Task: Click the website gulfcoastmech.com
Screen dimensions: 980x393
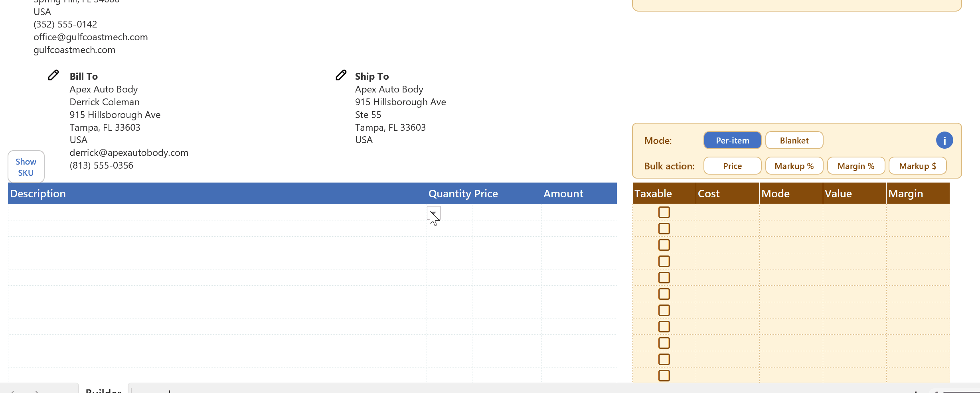Action: pyautogui.click(x=74, y=50)
